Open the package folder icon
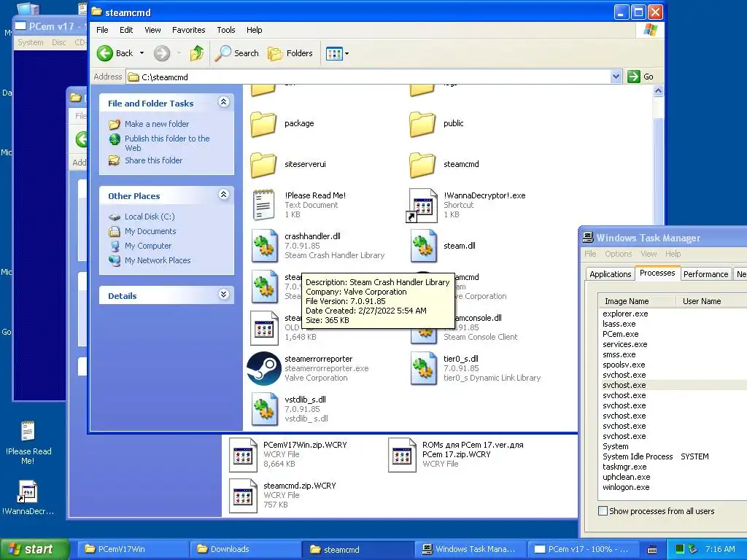The image size is (747, 560). [263, 124]
